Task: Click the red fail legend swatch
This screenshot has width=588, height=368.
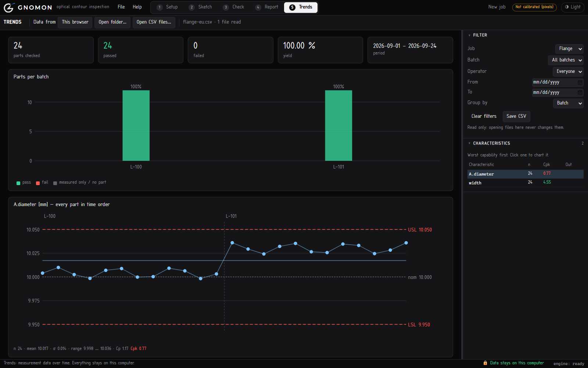Action: pyautogui.click(x=38, y=183)
